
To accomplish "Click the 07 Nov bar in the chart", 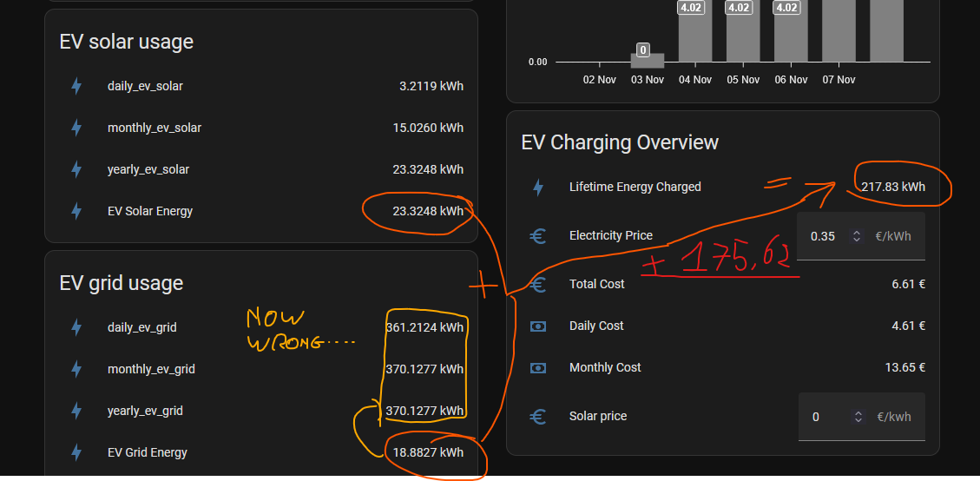I will [x=839, y=31].
